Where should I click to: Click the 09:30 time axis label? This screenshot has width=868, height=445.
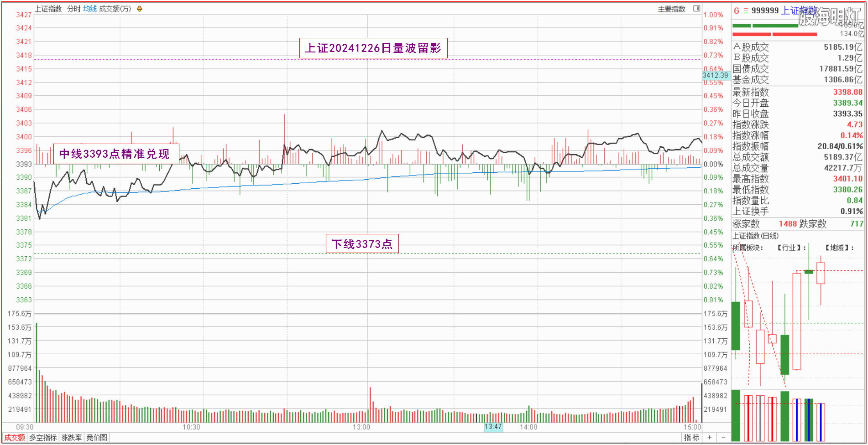click(x=25, y=427)
